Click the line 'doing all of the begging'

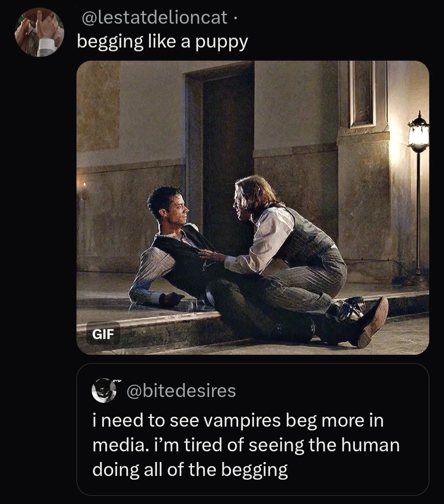pyautogui.click(x=190, y=470)
